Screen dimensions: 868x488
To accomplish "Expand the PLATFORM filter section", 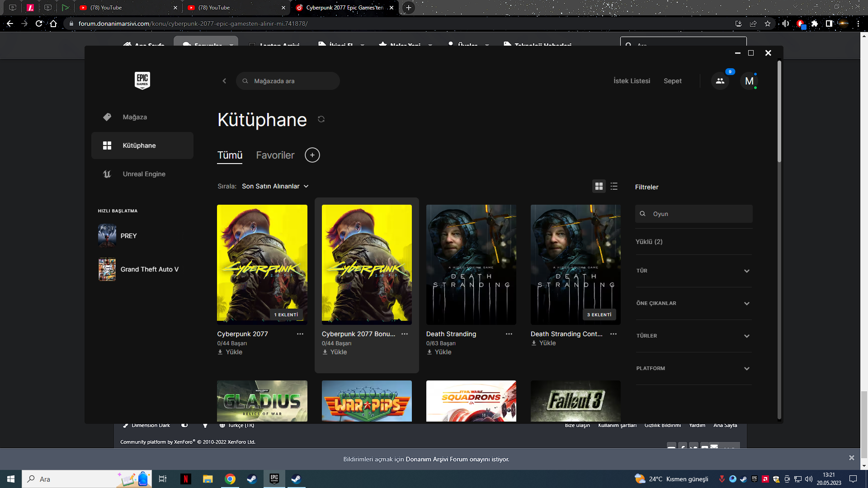I will [693, 368].
